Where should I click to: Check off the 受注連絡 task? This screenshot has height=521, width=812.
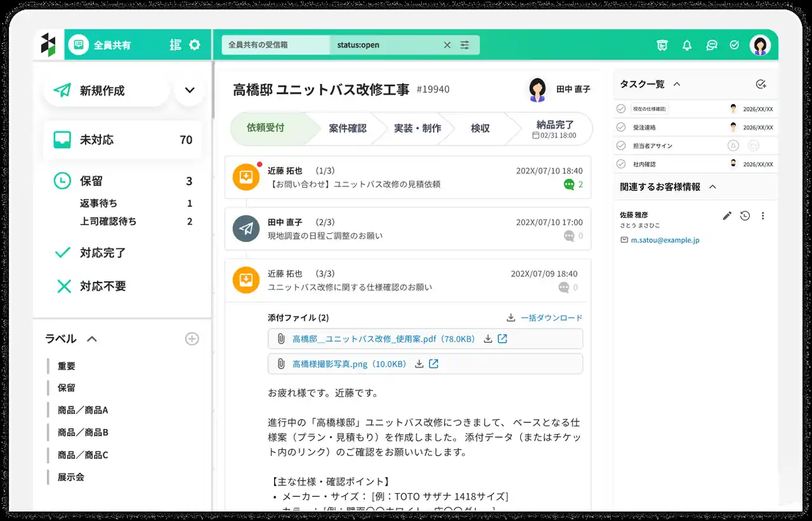[621, 127]
